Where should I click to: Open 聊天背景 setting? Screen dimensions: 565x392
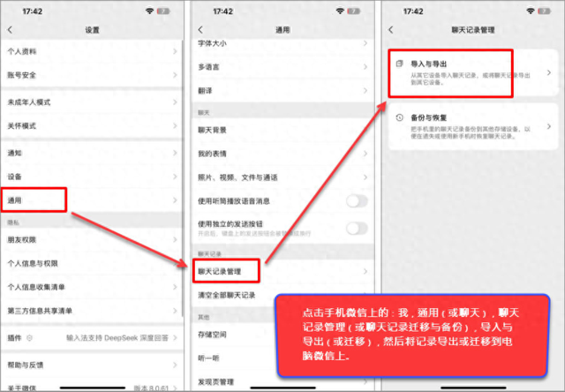point(282,130)
